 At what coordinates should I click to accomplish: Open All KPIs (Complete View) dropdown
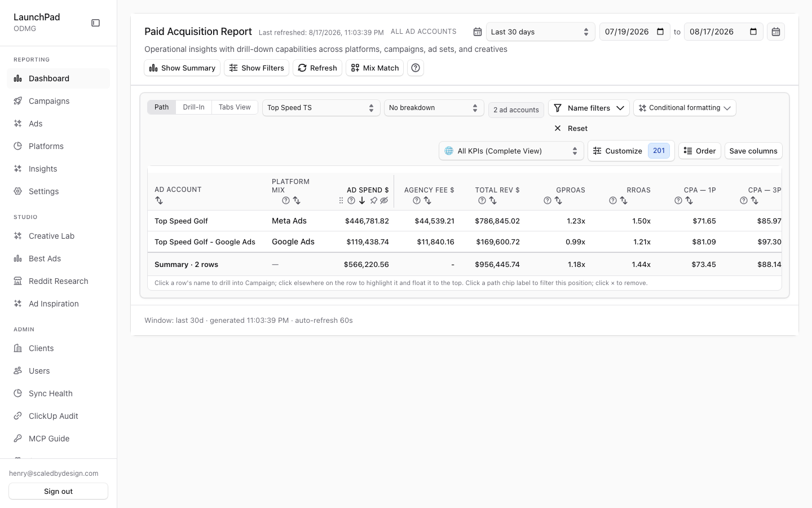(511, 151)
